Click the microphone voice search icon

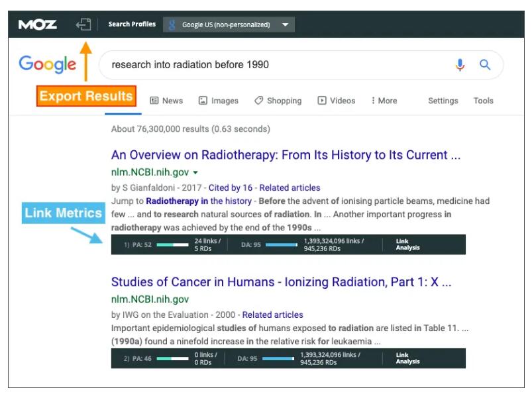[460, 64]
